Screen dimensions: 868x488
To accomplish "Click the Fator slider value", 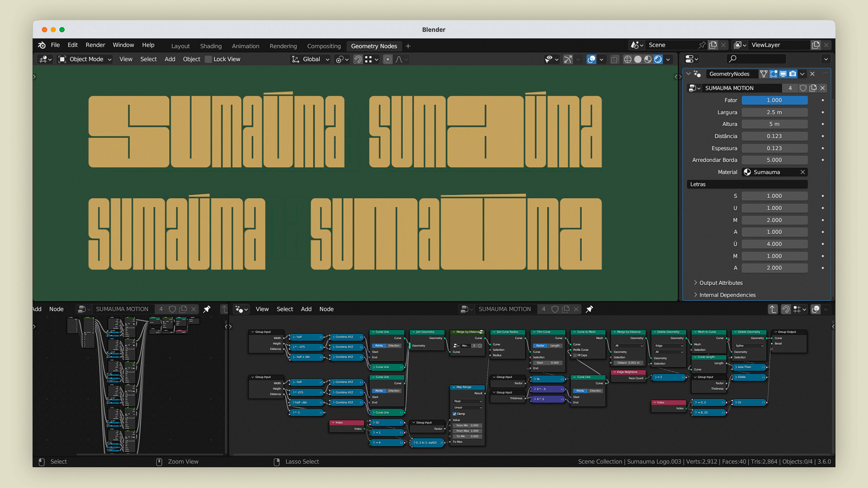I will (774, 100).
